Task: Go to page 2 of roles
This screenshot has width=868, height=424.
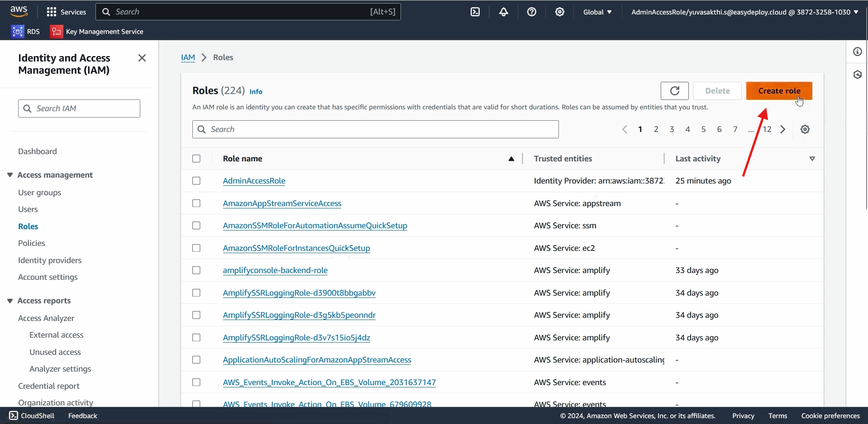Action: [656, 129]
